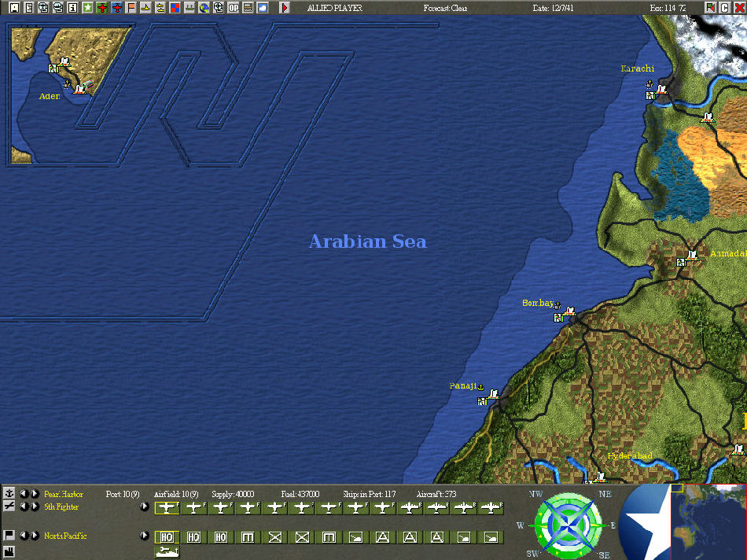Viewport: 747px width, 560px height.
Task: Click the 'Forecast: Clear' text
Action: click(x=445, y=8)
